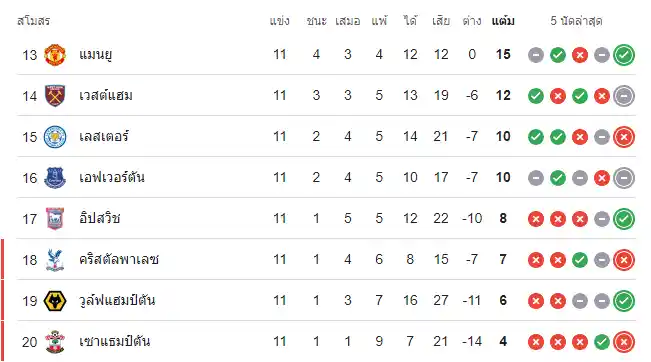
Task: Click the Leicester City club crest
Action: tap(55, 137)
